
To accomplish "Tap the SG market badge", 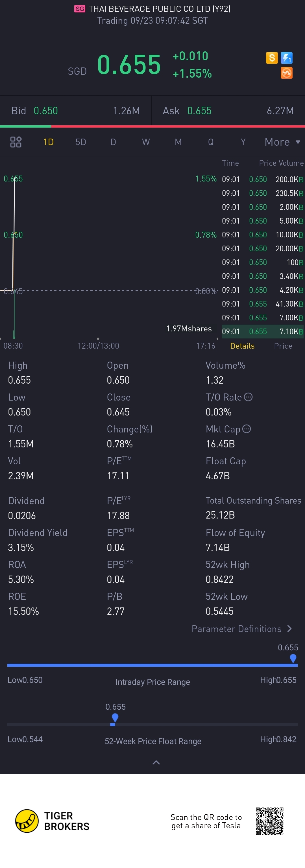I will pos(80,9).
